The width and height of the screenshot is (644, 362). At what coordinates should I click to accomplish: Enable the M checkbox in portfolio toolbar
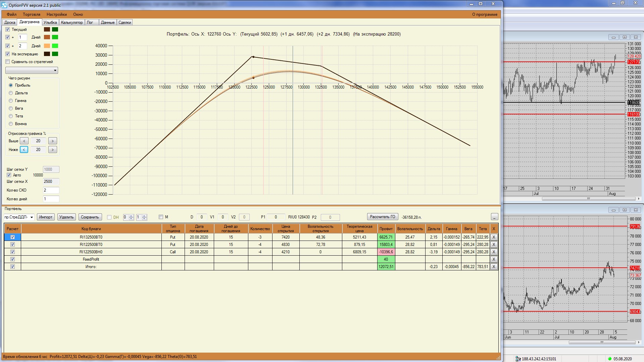161,217
